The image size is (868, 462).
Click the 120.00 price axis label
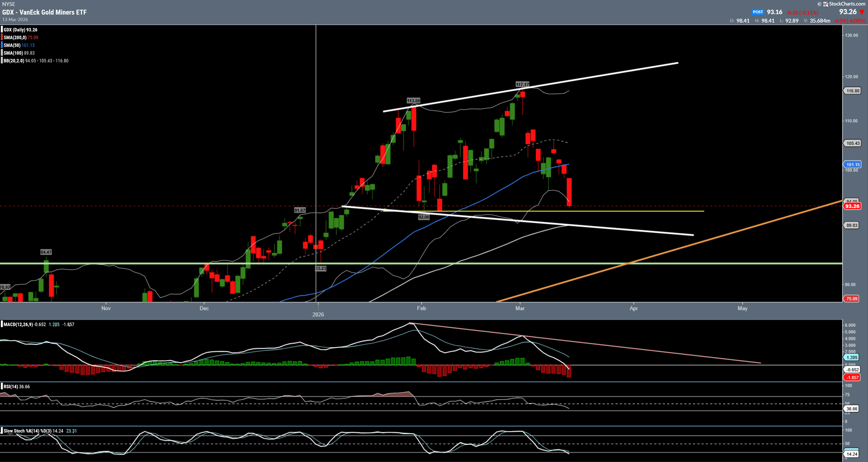[x=852, y=77]
